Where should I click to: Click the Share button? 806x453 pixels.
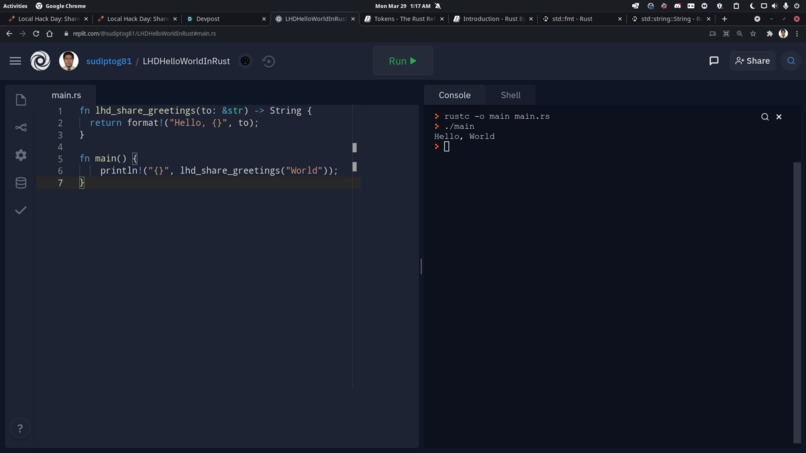point(752,61)
